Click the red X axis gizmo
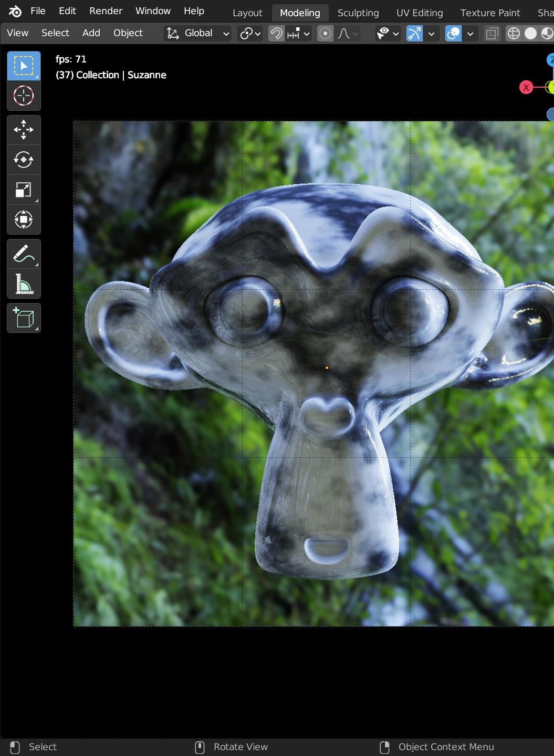 (x=526, y=87)
